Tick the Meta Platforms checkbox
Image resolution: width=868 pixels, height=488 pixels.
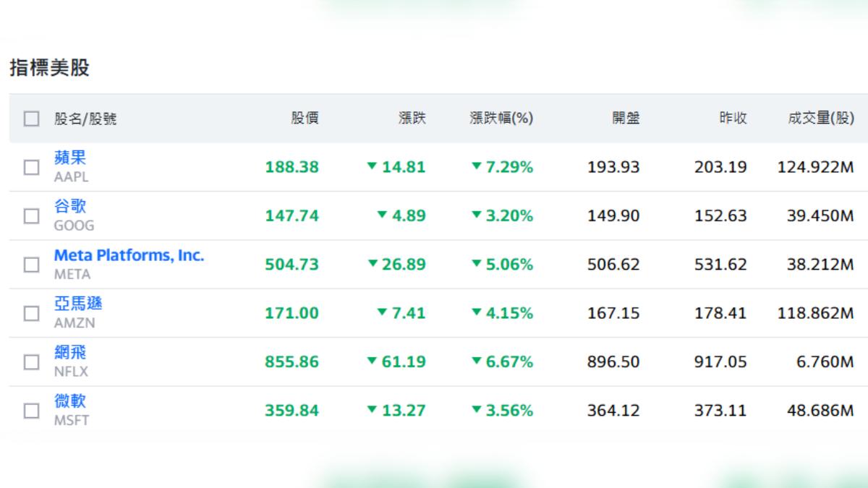[31, 265]
